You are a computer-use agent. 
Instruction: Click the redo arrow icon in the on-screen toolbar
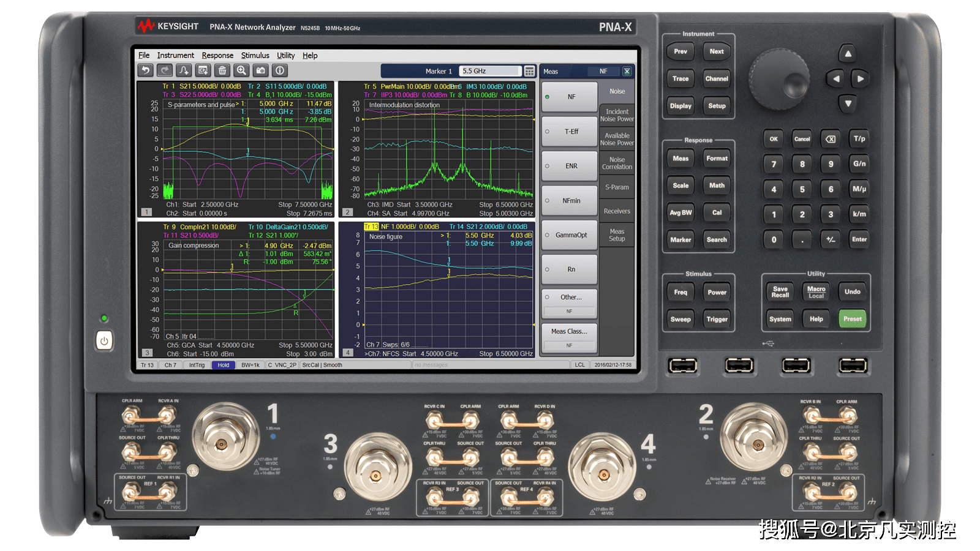(x=164, y=70)
